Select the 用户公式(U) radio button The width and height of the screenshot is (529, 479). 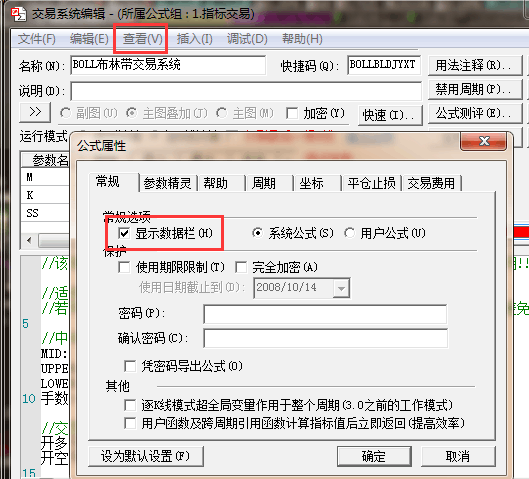(x=350, y=233)
